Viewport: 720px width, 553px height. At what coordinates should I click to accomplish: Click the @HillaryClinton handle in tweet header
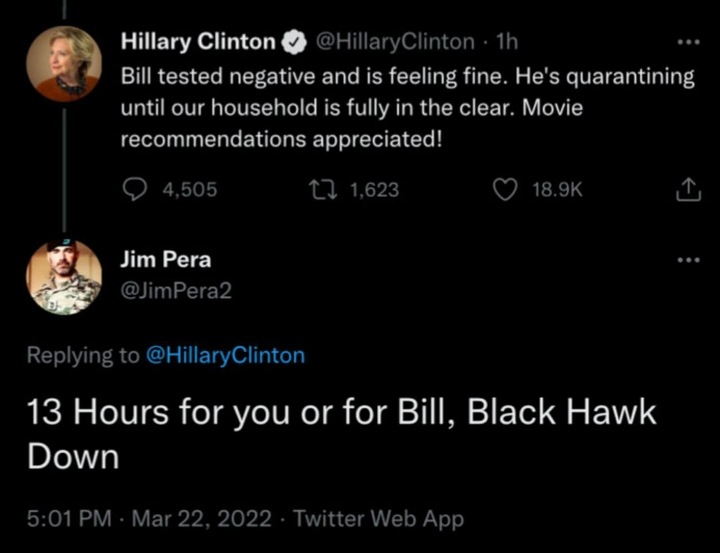(x=395, y=42)
